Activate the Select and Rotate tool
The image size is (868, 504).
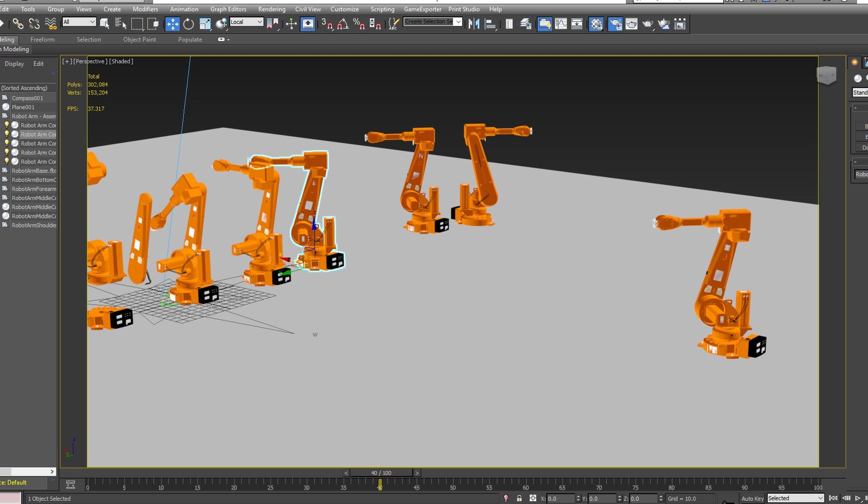[188, 23]
